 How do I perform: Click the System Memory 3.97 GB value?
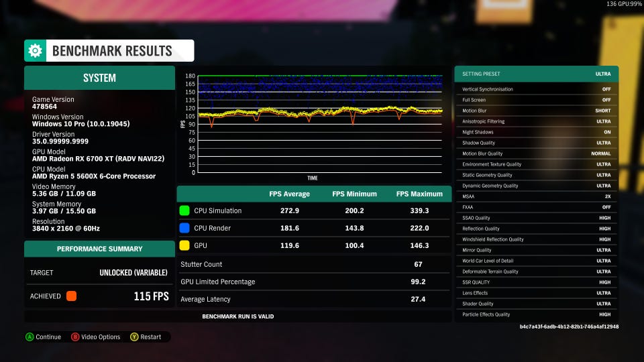click(x=64, y=211)
